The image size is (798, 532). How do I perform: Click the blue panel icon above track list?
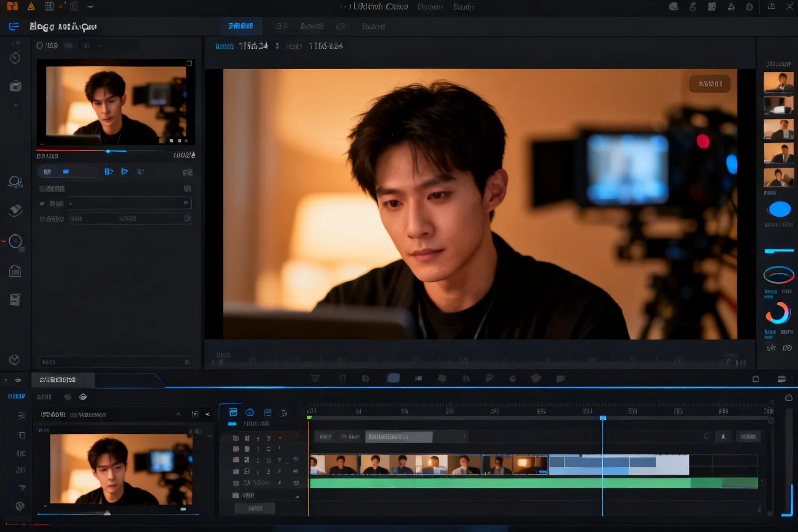[233, 413]
